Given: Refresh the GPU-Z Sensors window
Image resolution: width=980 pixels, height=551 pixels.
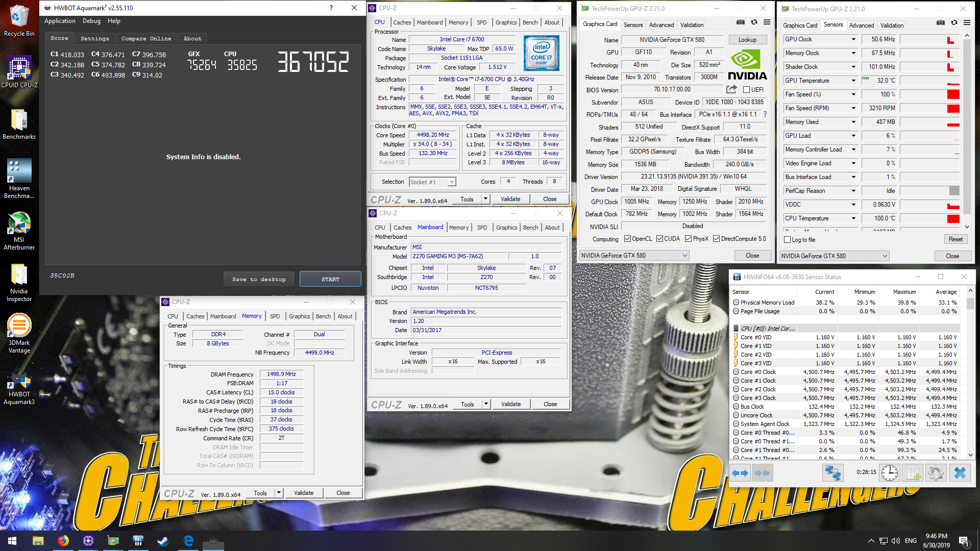Looking at the screenshot, I should (x=953, y=23).
